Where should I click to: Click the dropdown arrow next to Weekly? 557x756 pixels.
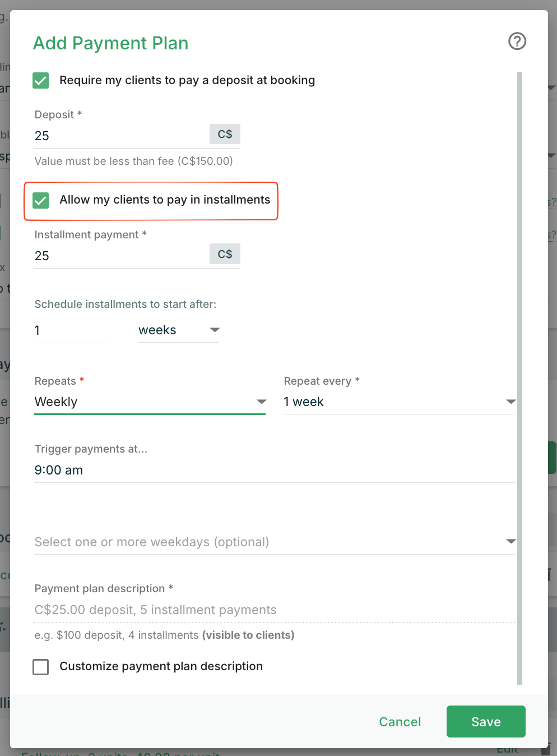pyautogui.click(x=261, y=402)
